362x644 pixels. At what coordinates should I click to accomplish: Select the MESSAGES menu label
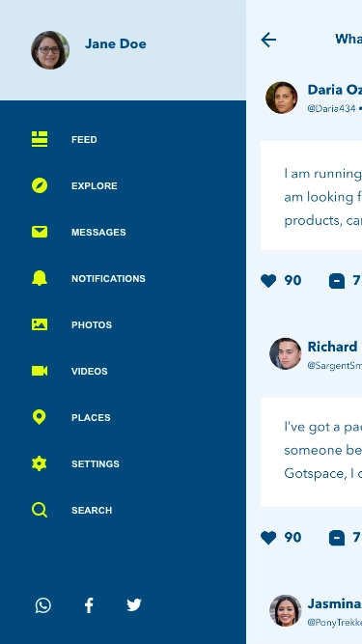[x=98, y=232]
